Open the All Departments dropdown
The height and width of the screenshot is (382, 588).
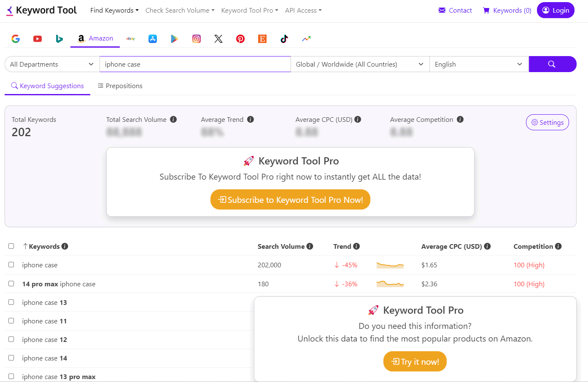(52, 64)
